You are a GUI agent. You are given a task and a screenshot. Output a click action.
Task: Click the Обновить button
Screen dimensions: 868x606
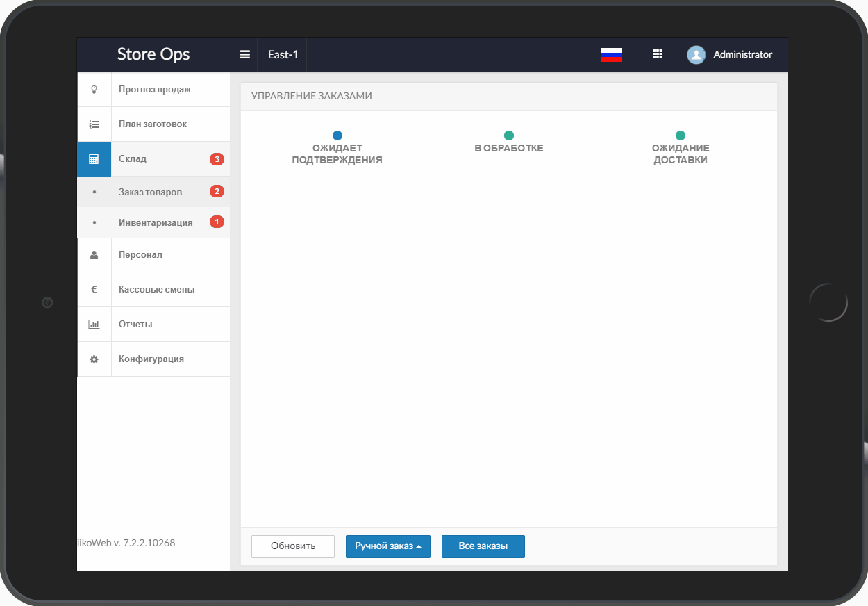click(293, 546)
